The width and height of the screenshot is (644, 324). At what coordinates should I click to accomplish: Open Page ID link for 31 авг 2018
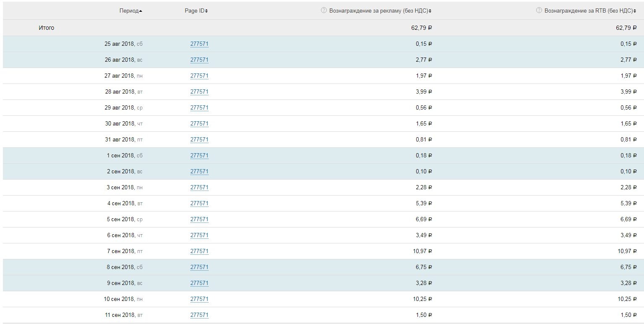pyautogui.click(x=199, y=140)
